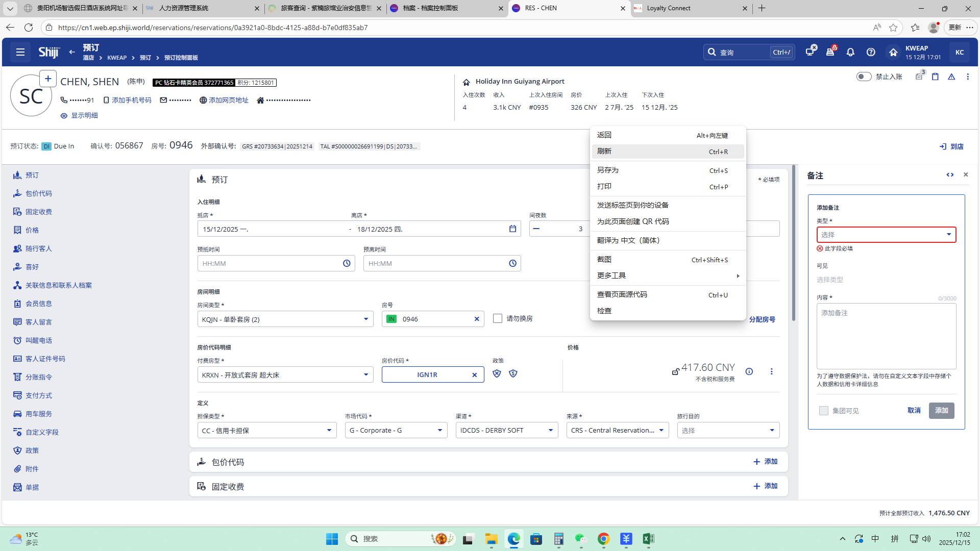Decrease nights with the minus stepper
The height and width of the screenshot is (551, 980).
(x=536, y=229)
